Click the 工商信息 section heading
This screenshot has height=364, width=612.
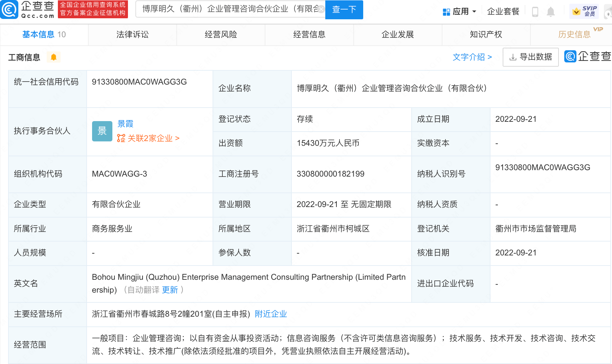pyautogui.click(x=24, y=58)
